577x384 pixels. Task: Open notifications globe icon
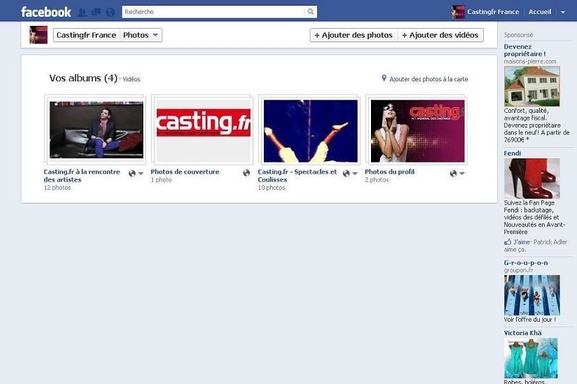(x=110, y=12)
